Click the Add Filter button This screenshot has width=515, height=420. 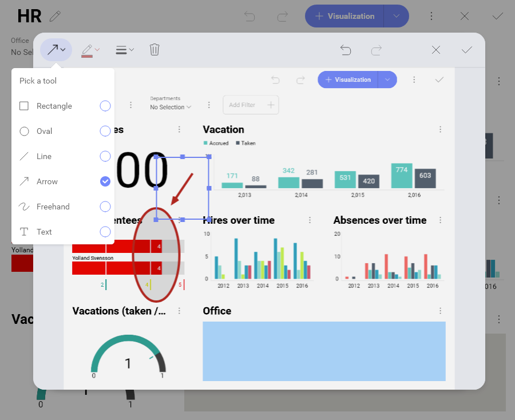point(251,105)
